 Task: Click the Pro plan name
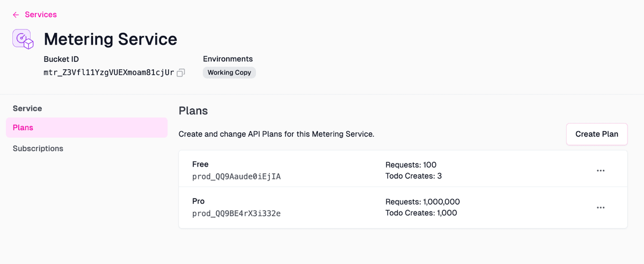pos(199,201)
